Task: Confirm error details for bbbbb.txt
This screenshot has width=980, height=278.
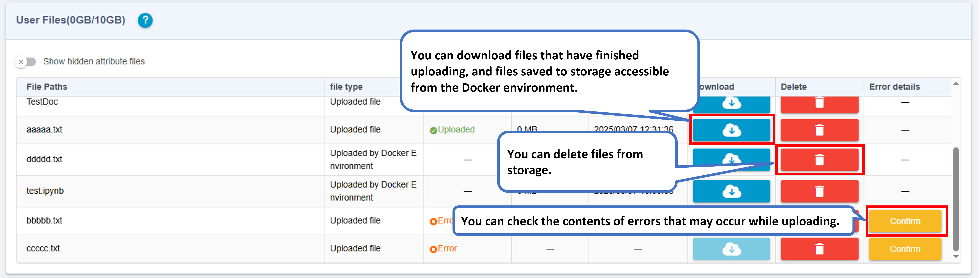Action: (905, 221)
